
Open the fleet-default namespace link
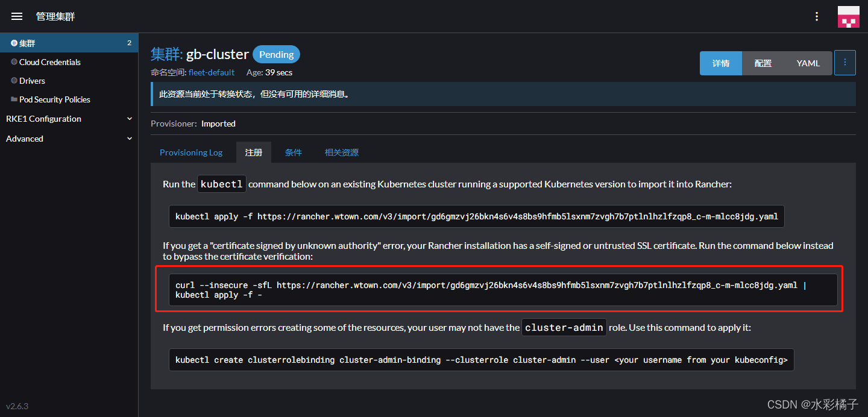coord(212,72)
